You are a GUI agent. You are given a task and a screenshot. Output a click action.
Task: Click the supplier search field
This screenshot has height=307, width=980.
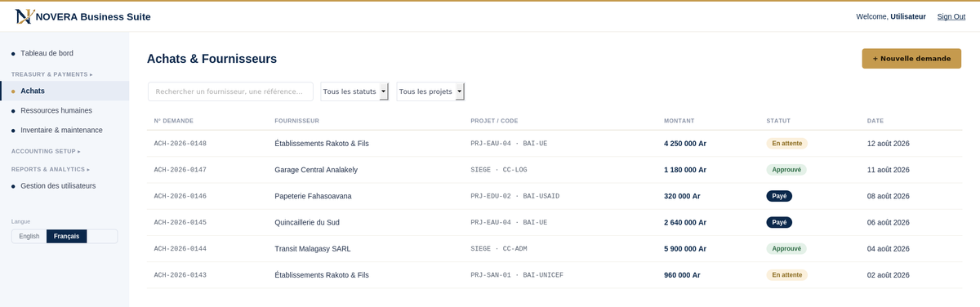(x=230, y=91)
